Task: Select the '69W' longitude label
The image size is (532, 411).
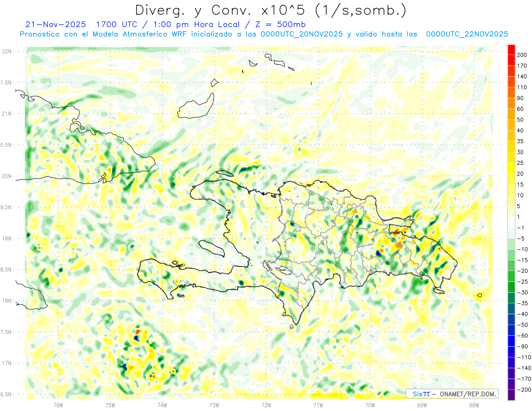Action: click(x=422, y=405)
